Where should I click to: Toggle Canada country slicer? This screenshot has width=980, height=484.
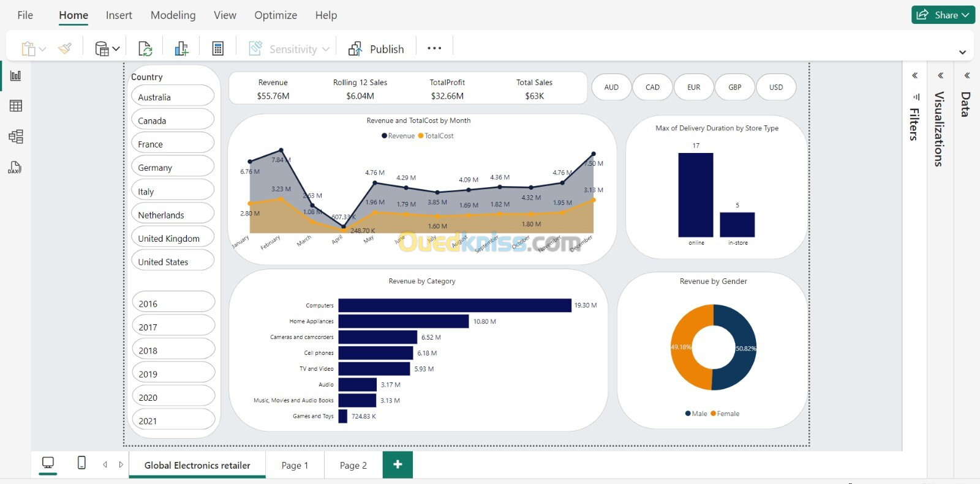pyautogui.click(x=173, y=120)
